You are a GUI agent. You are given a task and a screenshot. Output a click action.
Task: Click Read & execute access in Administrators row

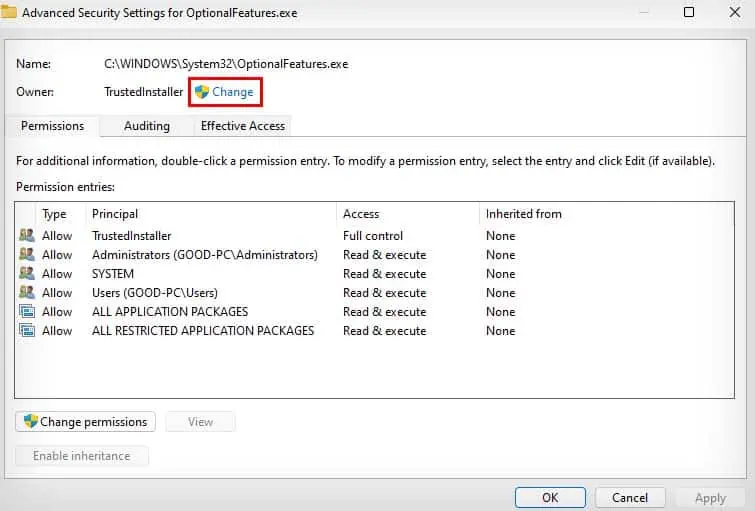point(384,254)
